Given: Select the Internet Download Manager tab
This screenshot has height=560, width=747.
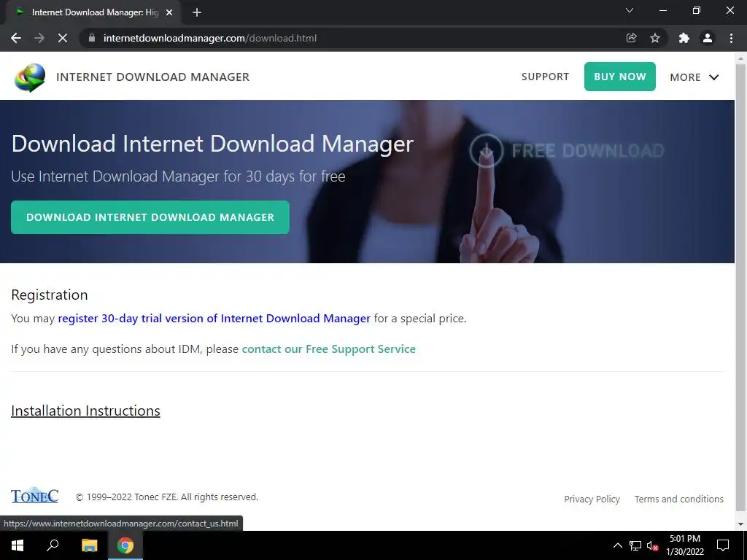Looking at the screenshot, I should [93, 13].
